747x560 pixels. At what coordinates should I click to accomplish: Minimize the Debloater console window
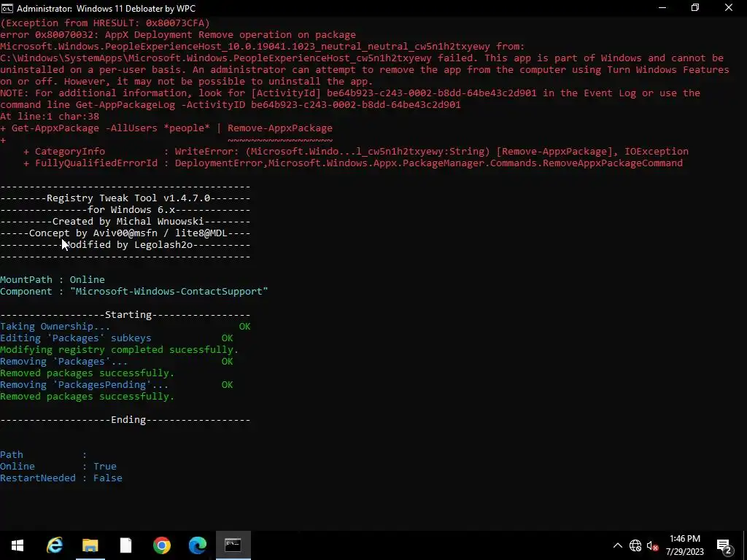pyautogui.click(x=662, y=7)
